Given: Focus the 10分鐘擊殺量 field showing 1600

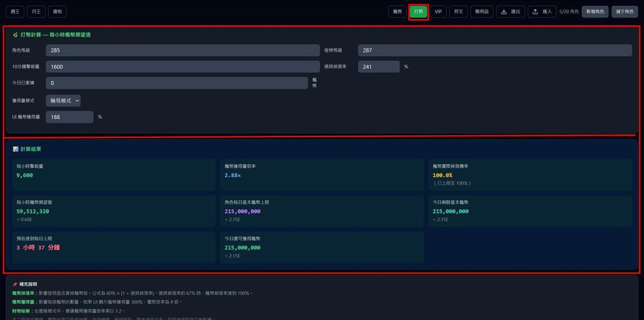Looking at the screenshot, I should coord(183,66).
